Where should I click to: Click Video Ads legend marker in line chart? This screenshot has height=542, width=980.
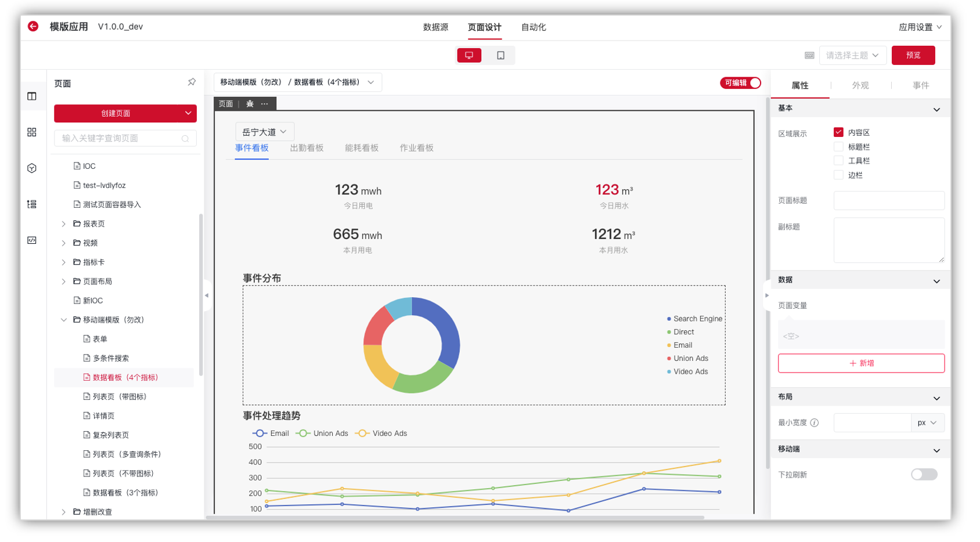pos(362,433)
